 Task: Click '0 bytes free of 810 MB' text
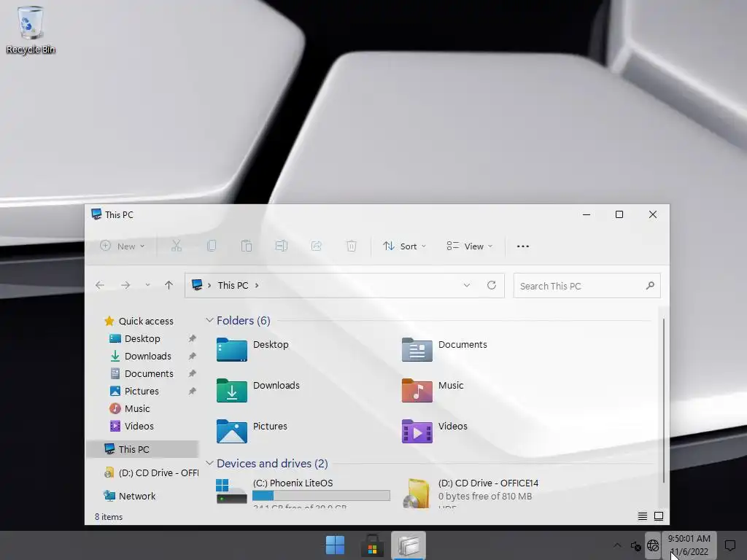click(485, 496)
